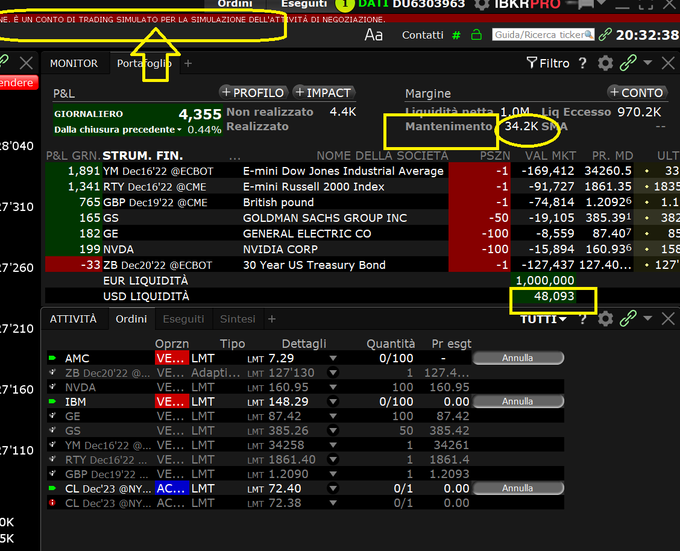Add a new Attività tab with plus
Viewport: 680px width, 551px height.
click(x=272, y=319)
